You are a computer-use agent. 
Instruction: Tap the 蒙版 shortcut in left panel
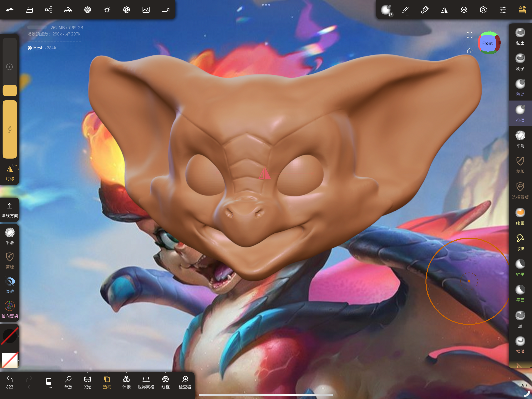coord(10,261)
